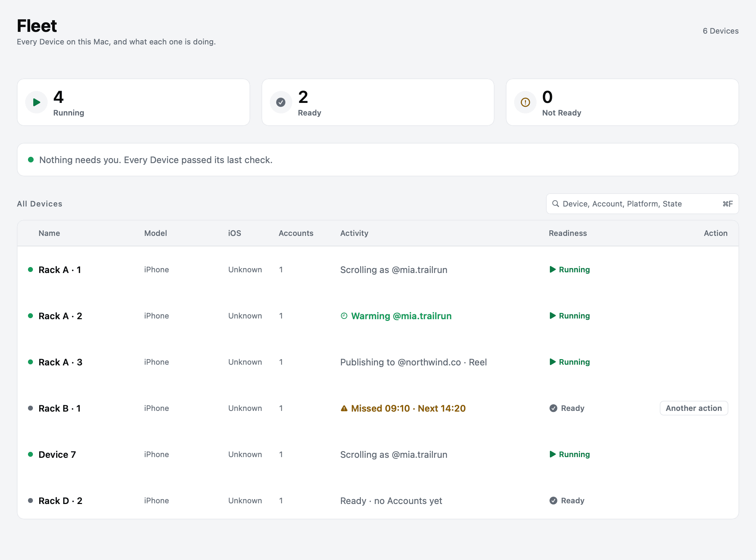
Task: Click the Activity column header
Action: [354, 233]
